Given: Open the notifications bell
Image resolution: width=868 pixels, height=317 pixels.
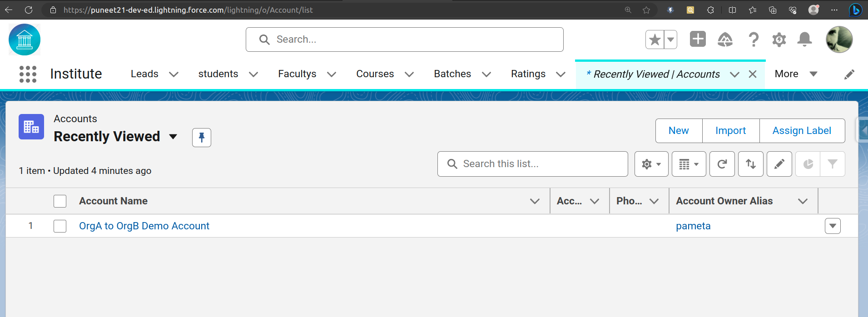Looking at the screenshot, I should pyautogui.click(x=804, y=40).
